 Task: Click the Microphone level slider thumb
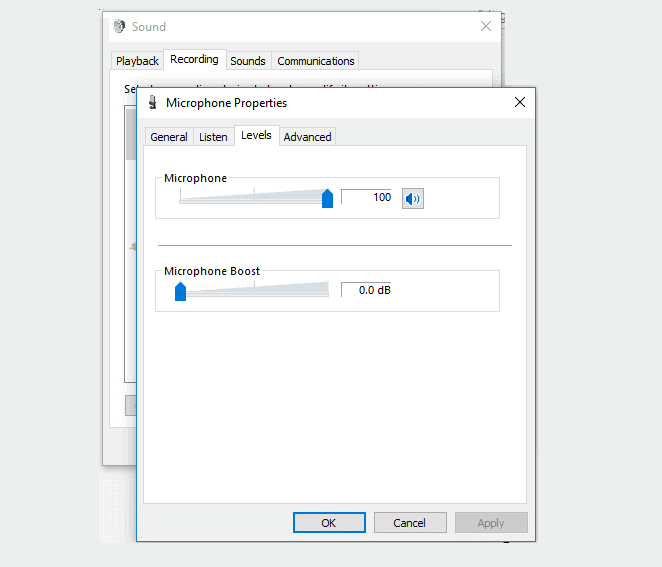click(x=327, y=198)
